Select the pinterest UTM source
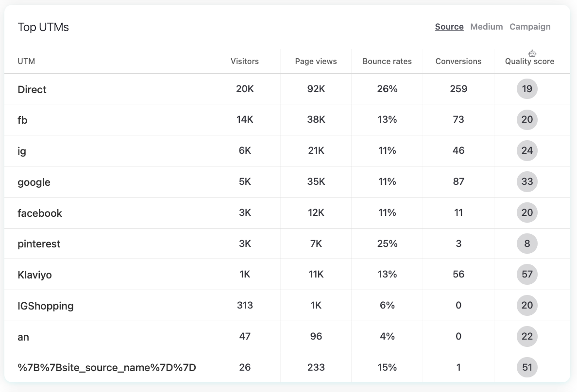 [39, 244]
